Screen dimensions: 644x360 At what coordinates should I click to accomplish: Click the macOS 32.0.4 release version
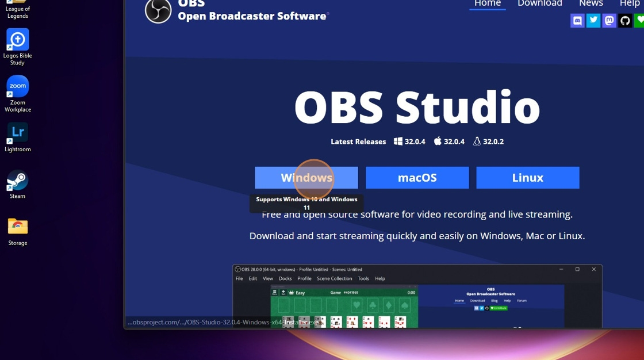coord(449,141)
